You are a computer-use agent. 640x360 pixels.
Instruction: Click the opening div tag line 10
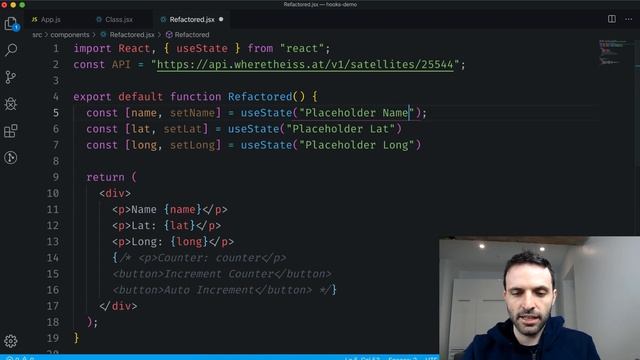pos(115,193)
